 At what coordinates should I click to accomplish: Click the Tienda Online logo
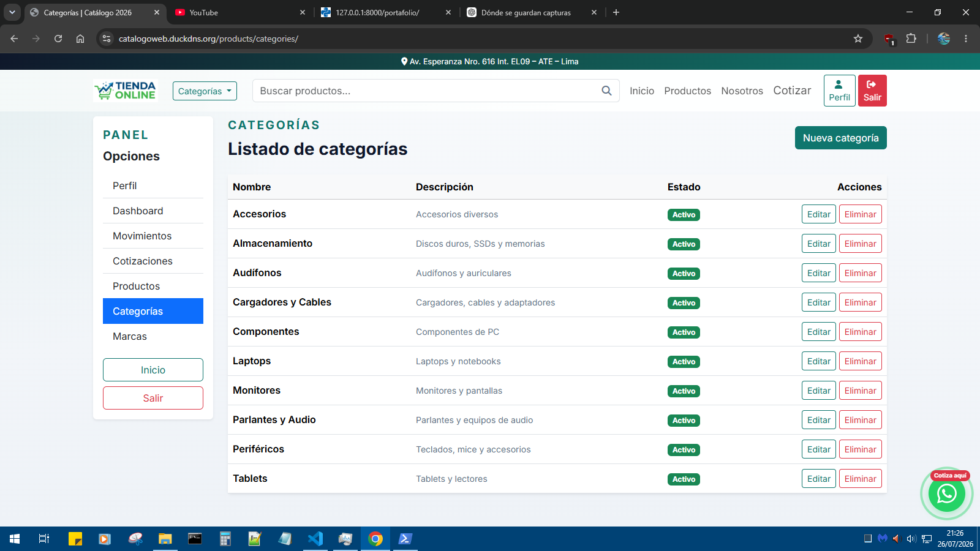(x=126, y=91)
